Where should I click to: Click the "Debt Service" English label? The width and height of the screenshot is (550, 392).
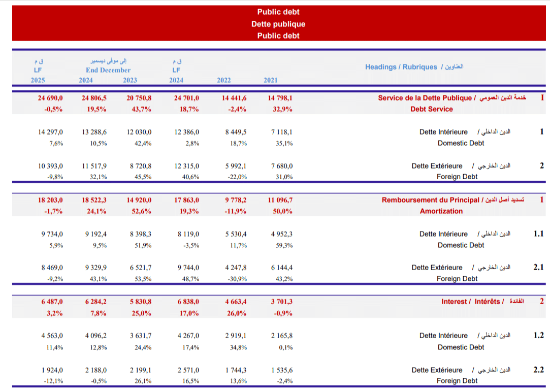pos(431,109)
